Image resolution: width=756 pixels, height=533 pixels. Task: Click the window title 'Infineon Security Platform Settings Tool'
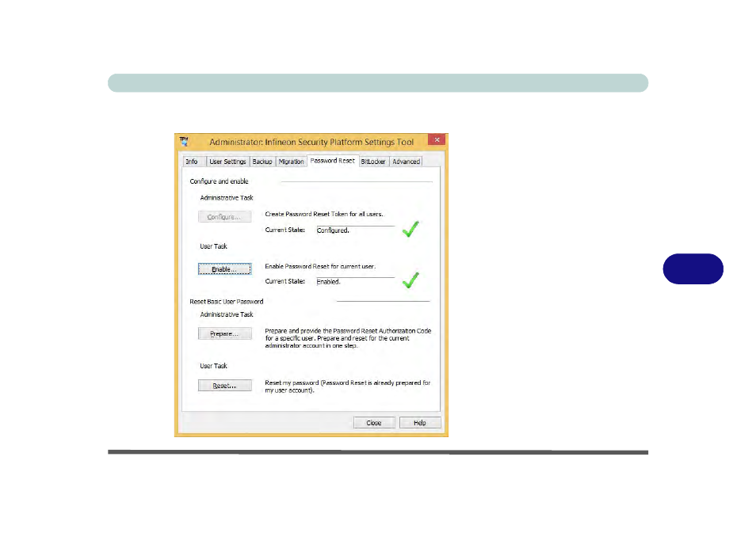tap(311, 142)
